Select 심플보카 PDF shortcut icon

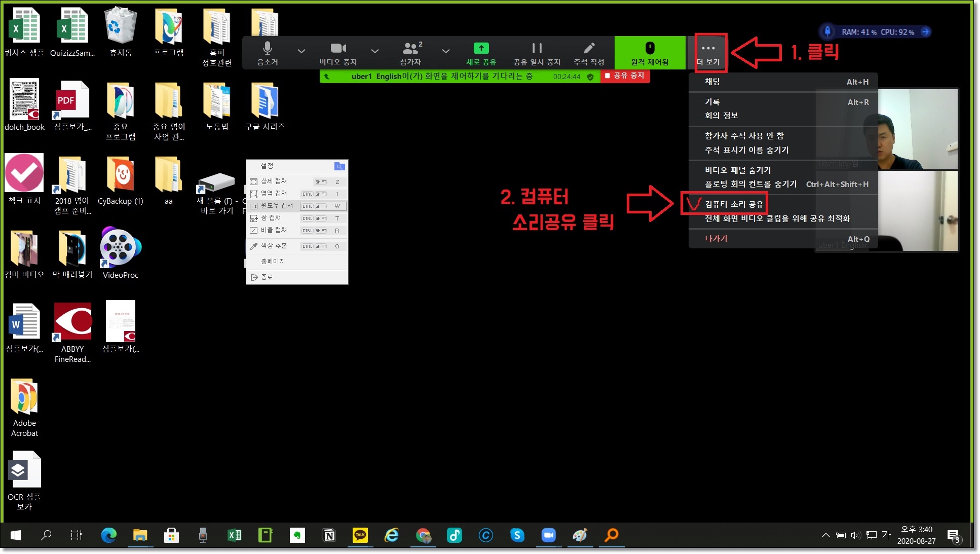click(x=72, y=105)
